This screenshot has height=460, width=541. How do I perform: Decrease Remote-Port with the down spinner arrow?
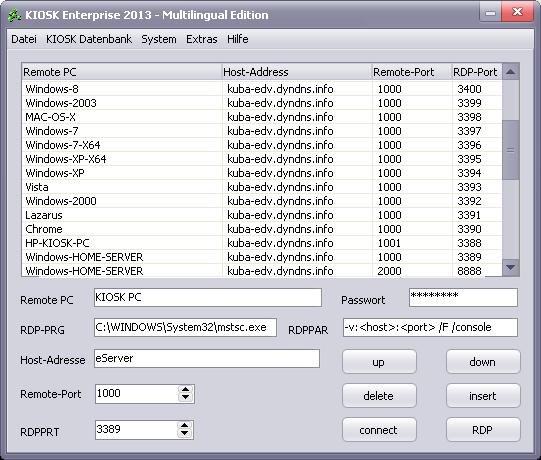pyautogui.click(x=185, y=398)
